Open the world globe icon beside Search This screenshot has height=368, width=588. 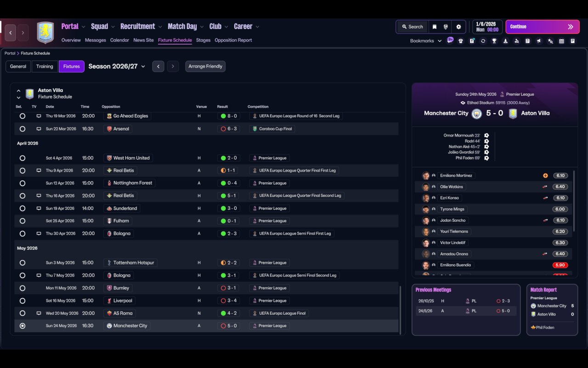pos(446,27)
